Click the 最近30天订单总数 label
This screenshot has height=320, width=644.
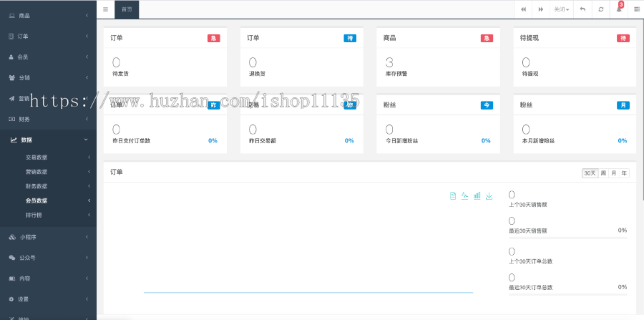(531, 288)
